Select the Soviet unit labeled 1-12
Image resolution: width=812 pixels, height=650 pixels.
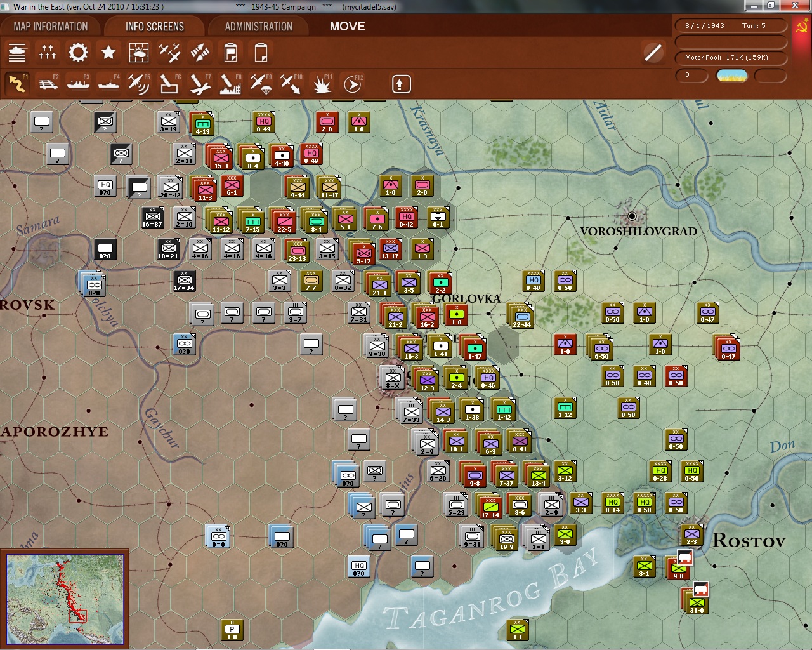coord(565,407)
